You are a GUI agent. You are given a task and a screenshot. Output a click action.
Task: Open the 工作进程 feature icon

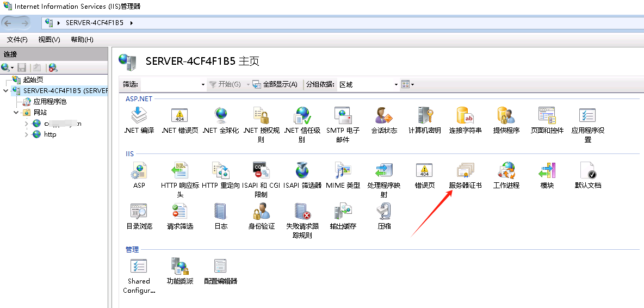click(506, 170)
